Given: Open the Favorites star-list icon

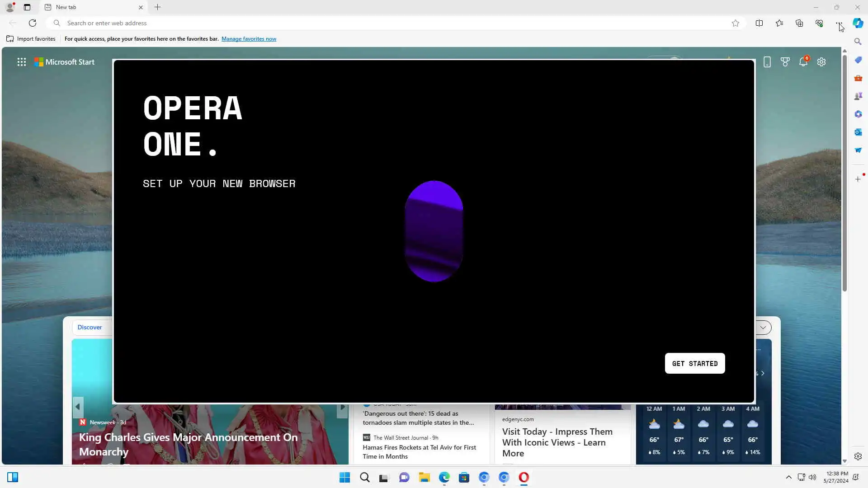Looking at the screenshot, I should click(779, 23).
